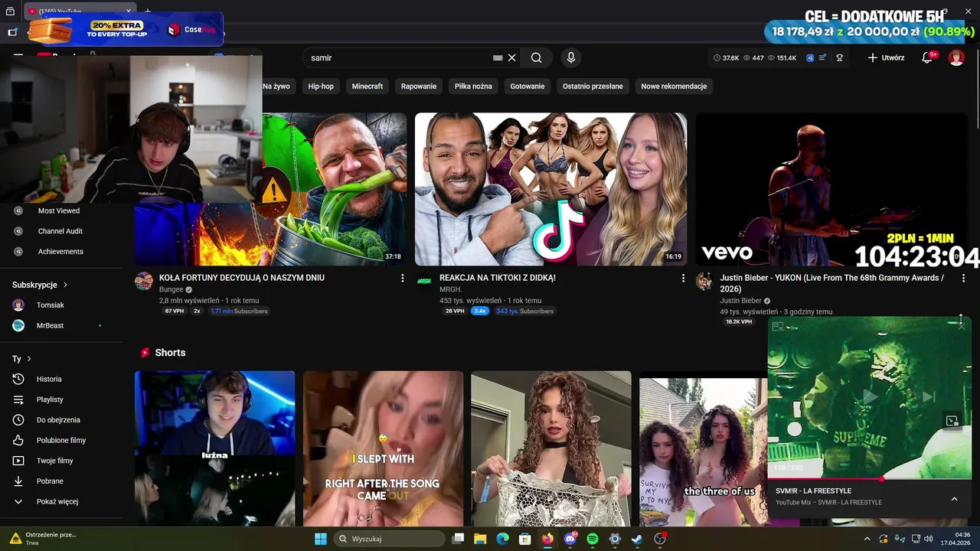980x551 pixels.
Task: Open the Justin Bieber YUKON video thumbnail
Action: [x=831, y=189]
